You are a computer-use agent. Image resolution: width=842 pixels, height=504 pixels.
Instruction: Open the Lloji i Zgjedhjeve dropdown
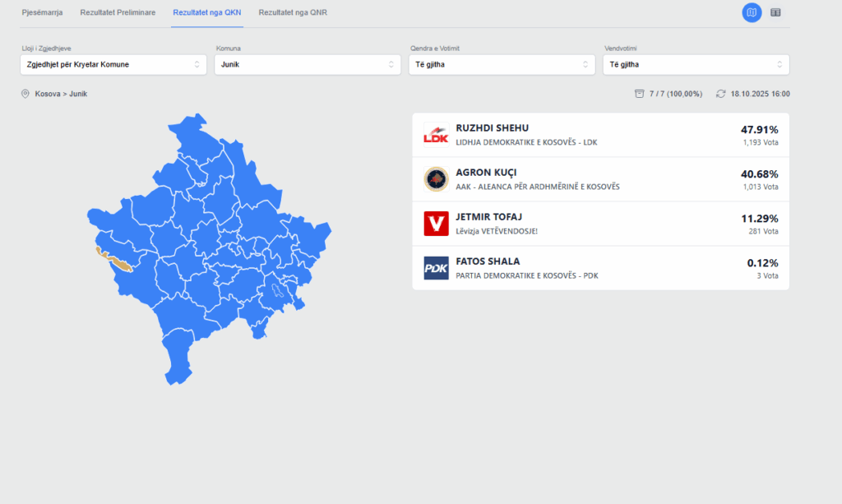[x=113, y=64]
